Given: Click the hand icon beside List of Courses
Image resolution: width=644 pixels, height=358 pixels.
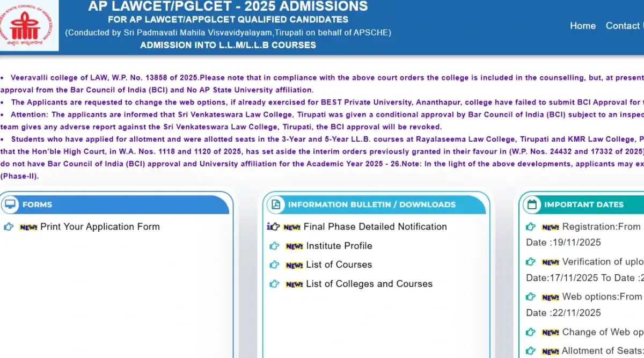Looking at the screenshot, I should (x=275, y=265).
